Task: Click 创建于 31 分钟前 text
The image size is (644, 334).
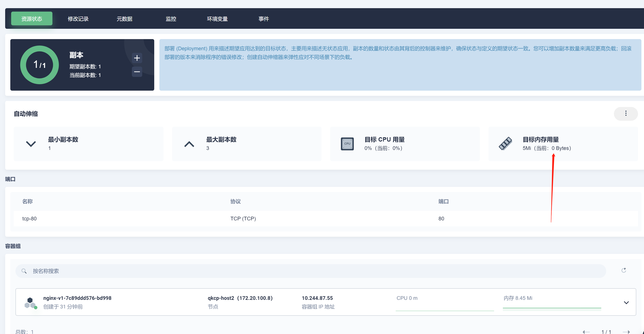Action: (63, 307)
